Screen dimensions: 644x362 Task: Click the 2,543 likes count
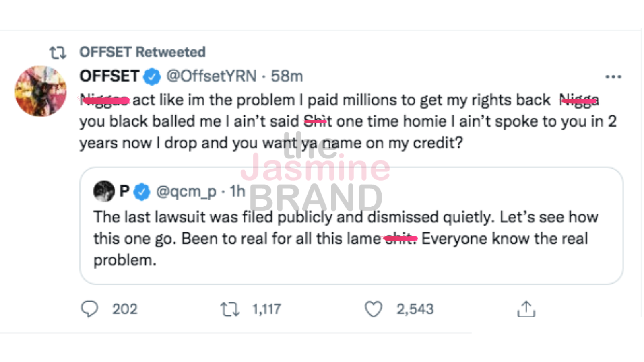415,309
